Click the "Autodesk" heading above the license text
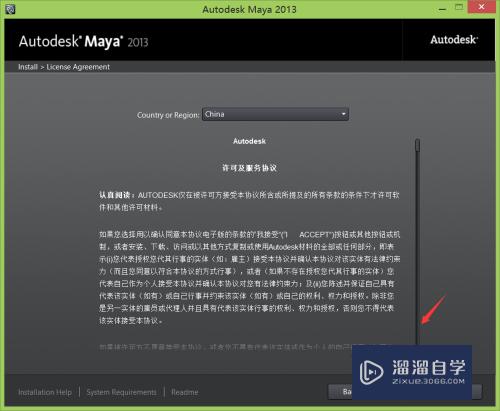Screen dimensions: 500x411 coord(249,141)
